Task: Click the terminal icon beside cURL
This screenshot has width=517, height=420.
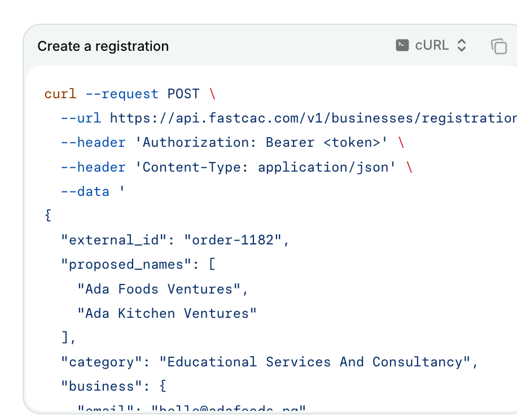Action: (x=402, y=46)
